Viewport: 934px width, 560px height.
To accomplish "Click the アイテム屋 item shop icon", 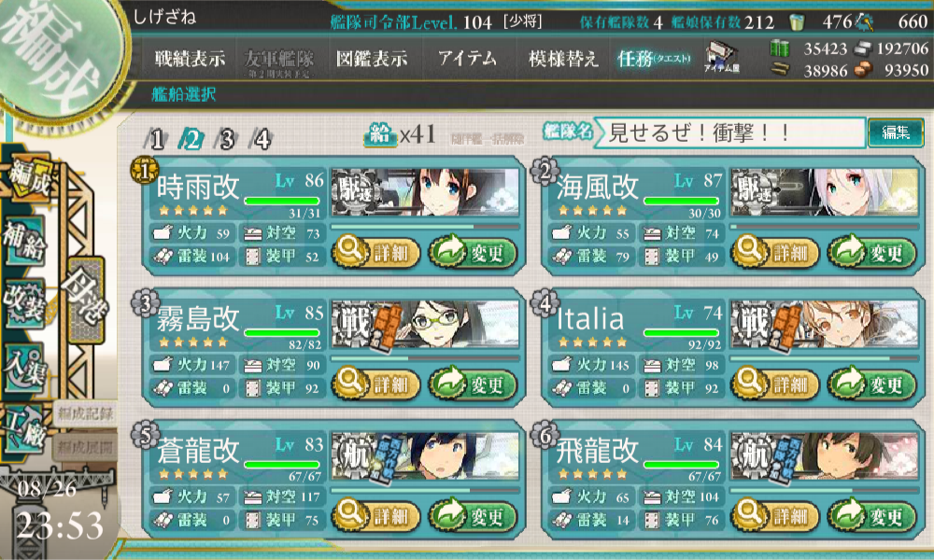I will point(721,58).
